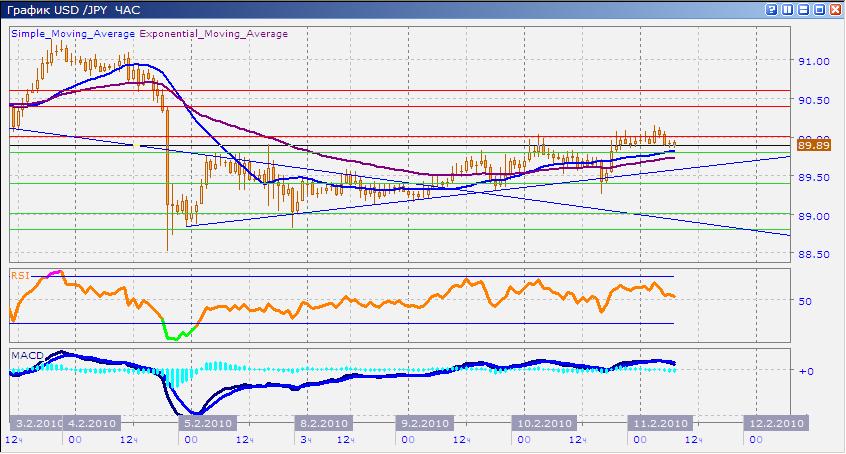
Task: Select the 11.2.2010 date marker
Action: (660, 423)
